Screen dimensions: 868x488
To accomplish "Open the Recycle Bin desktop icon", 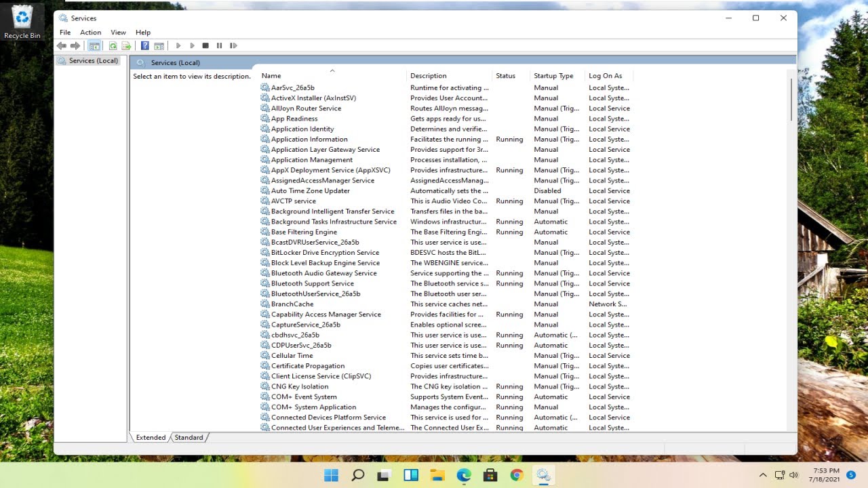I will [x=22, y=22].
